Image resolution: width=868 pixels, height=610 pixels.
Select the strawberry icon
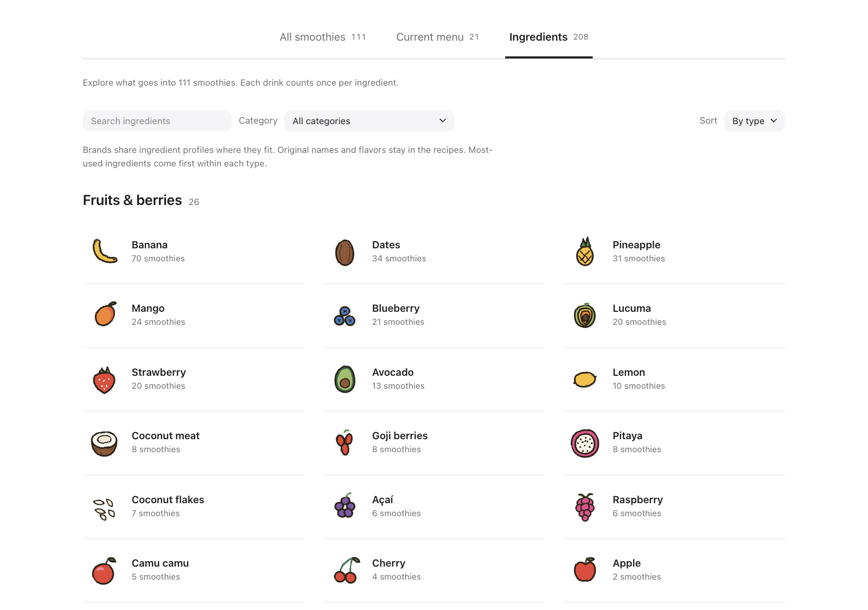(105, 379)
